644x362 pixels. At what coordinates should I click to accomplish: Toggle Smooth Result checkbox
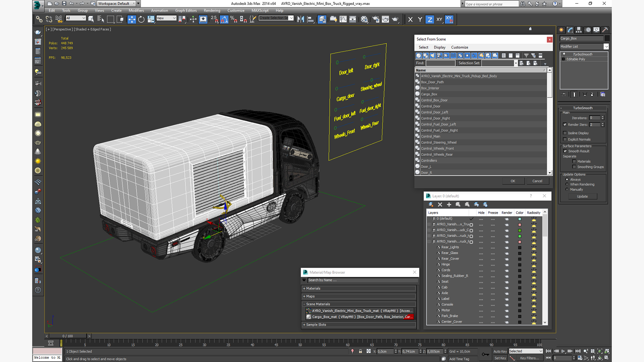pyautogui.click(x=565, y=151)
